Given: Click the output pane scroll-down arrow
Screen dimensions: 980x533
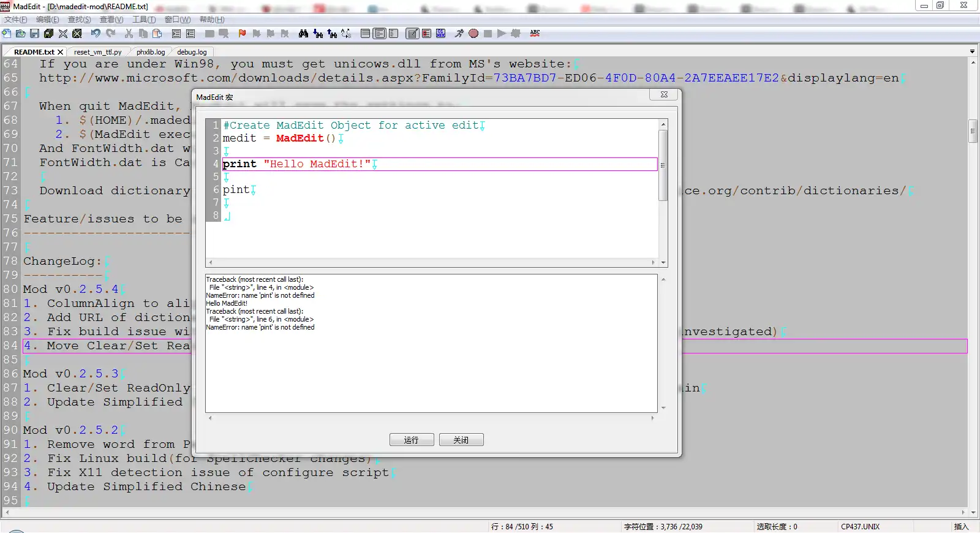Looking at the screenshot, I should pyautogui.click(x=663, y=408).
